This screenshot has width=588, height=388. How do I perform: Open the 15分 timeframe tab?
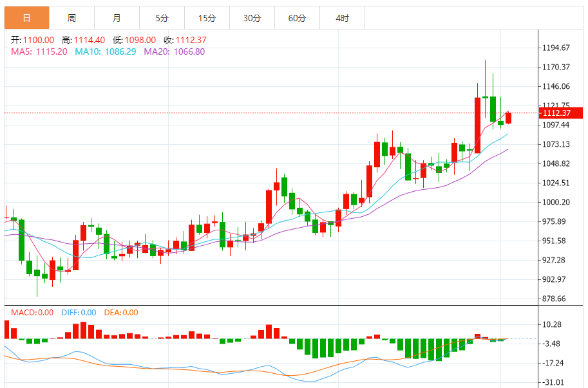pyautogui.click(x=207, y=18)
